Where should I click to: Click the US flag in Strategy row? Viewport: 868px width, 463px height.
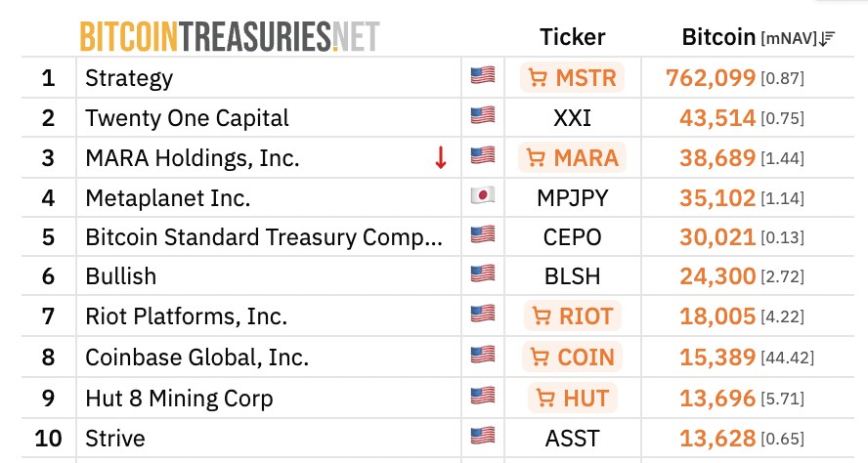[483, 77]
